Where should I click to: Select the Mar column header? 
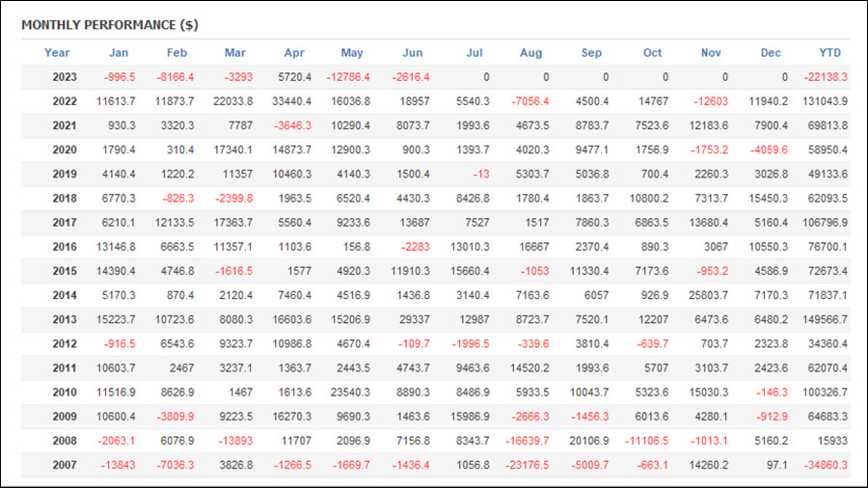click(234, 53)
